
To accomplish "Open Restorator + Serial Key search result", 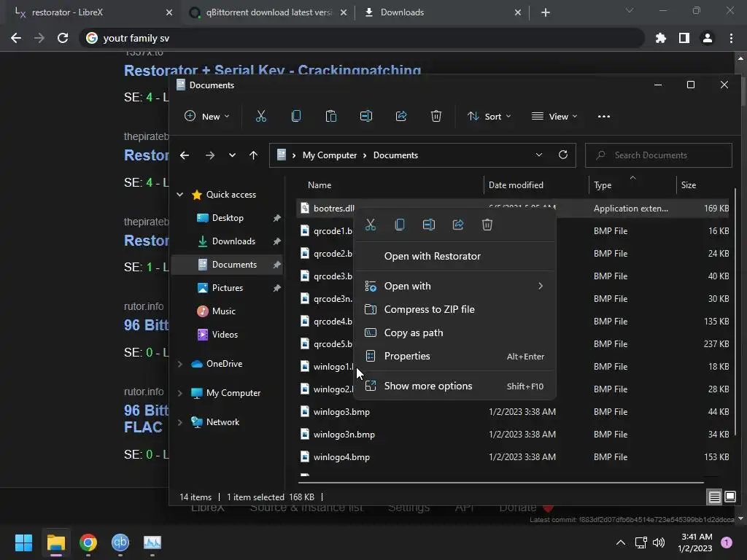I will [273, 69].
